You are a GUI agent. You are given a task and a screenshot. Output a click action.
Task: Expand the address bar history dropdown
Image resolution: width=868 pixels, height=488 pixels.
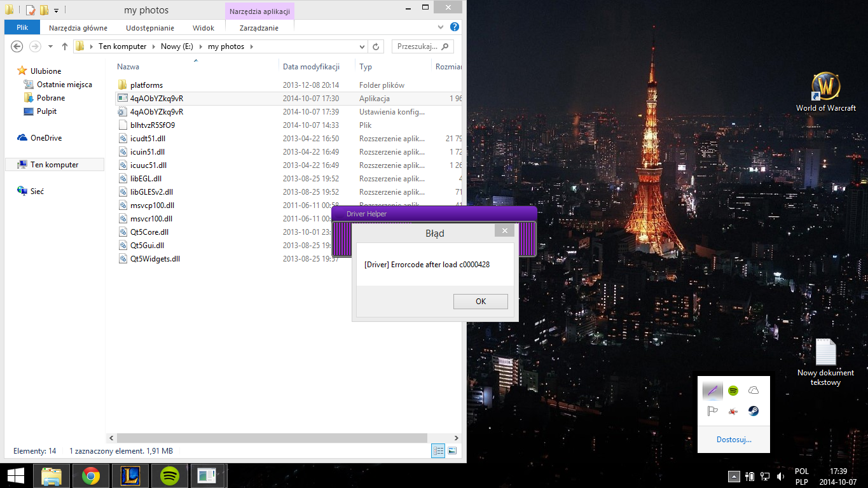tap(362, 46)
